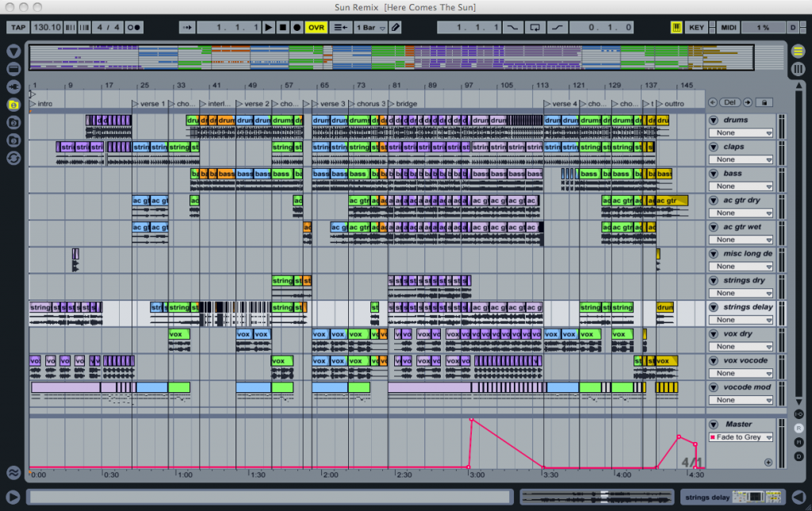Click the Master track plus button
The image size is (812, 511).
click(x=768, y=463)
